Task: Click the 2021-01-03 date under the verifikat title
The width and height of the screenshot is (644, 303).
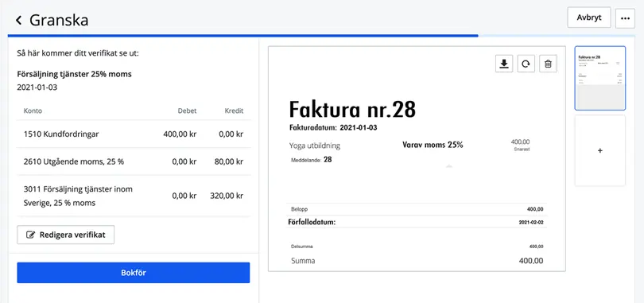Action: [37, 87]
